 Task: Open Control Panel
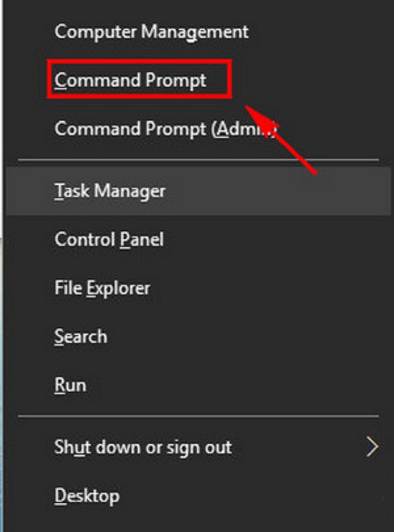pos(109,240)
